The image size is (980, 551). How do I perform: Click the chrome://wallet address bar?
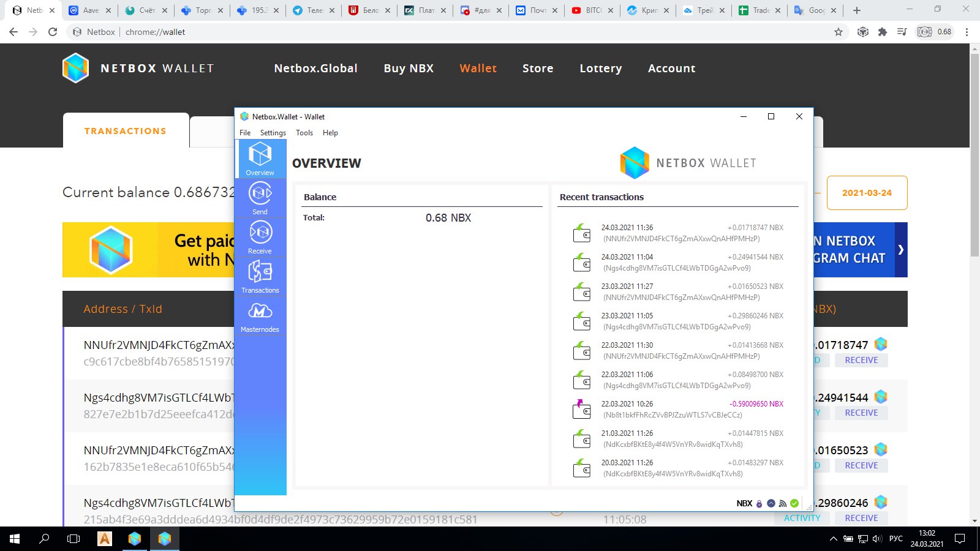[450, 32]
